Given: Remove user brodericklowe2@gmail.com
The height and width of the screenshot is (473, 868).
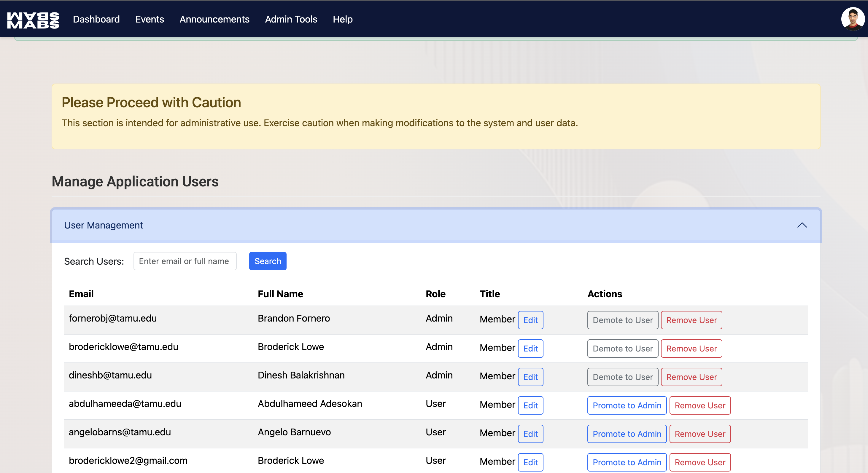Looking at the screenshot, I should pos(700,462).
